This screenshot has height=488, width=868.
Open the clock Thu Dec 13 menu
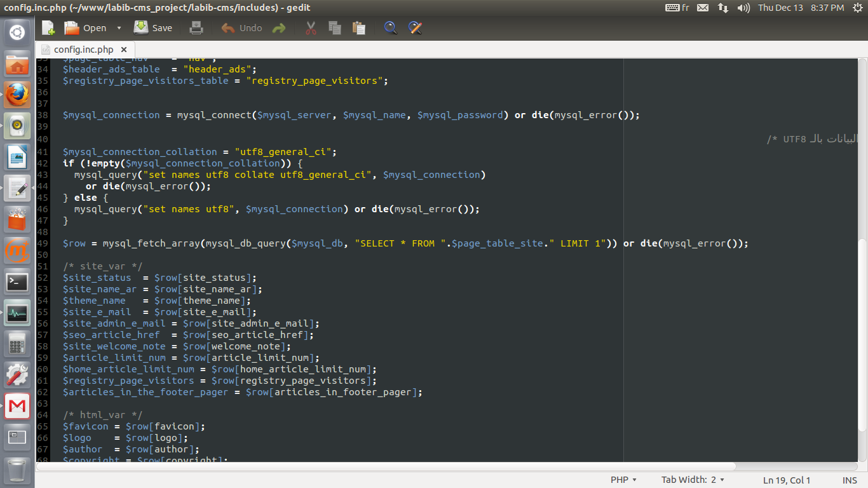tap(801, 8)
